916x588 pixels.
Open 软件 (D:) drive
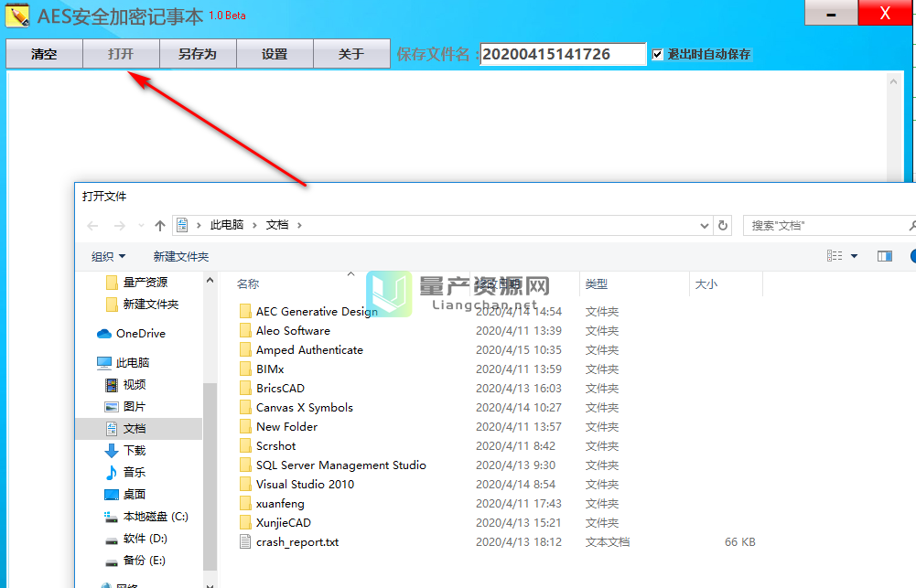pyautogui.click(x=145, y=539)
